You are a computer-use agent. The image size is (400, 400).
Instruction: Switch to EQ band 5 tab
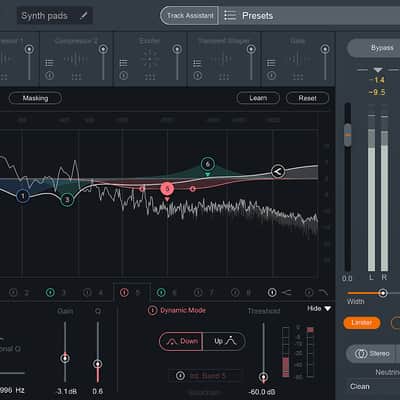click(x=132, y=293)
